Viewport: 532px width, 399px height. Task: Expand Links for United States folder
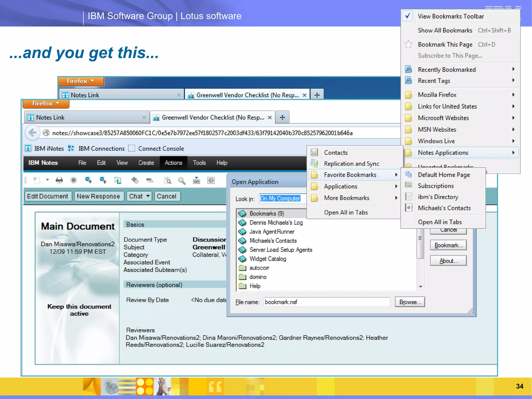tap(460, 106)
